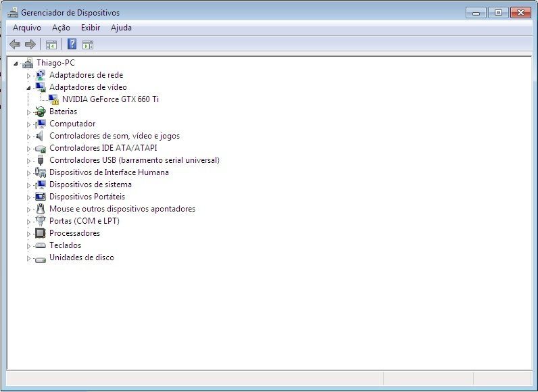The height and width of the screenshot is (392, 538).
Task: Click the Gerenciador de Dispositivos title icon
Action: (x=13, y=13)
